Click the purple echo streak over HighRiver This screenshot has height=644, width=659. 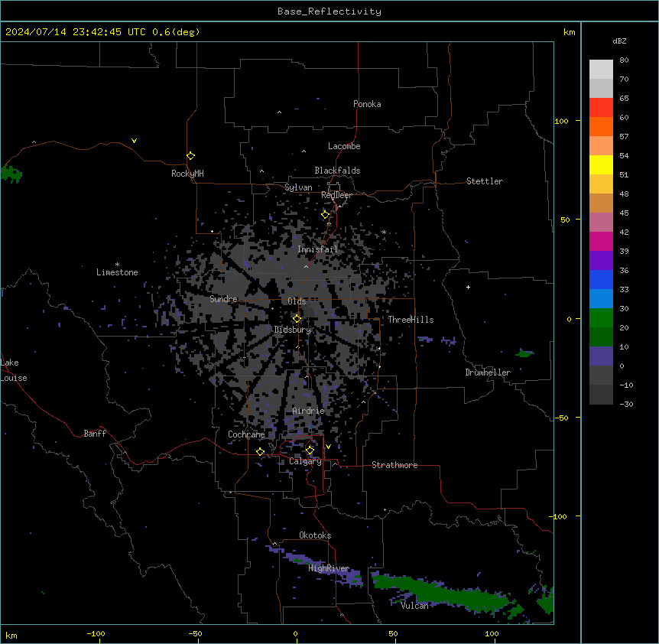click(x=320, y=565)
